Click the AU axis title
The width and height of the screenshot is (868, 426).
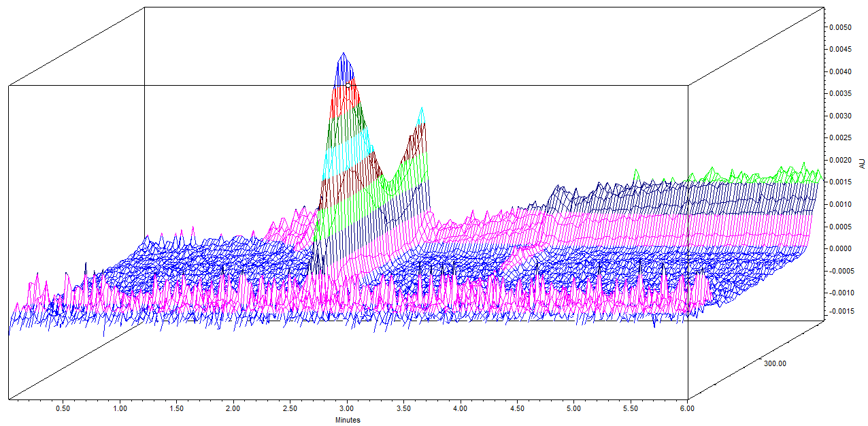[x=862, y=164]
